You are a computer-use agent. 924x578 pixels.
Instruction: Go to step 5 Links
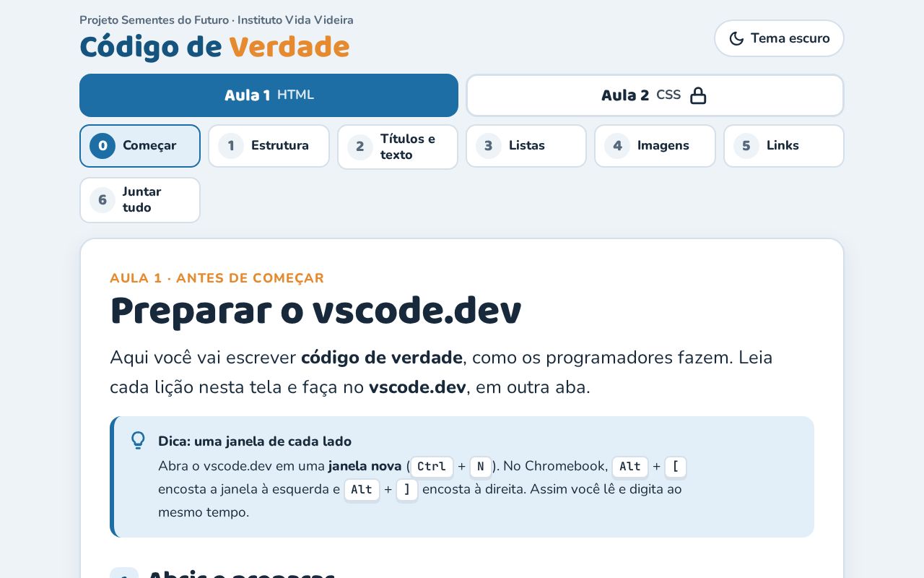coord(784,146)
